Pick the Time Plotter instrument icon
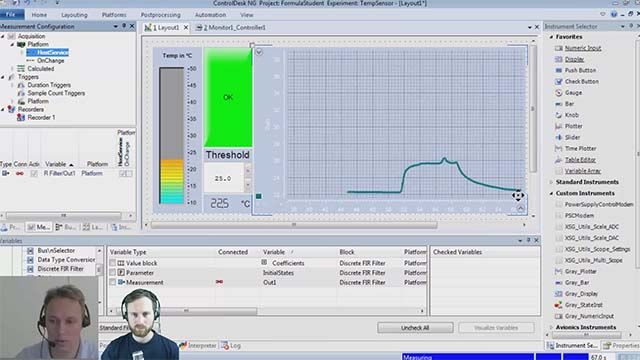 coord(559,149)
